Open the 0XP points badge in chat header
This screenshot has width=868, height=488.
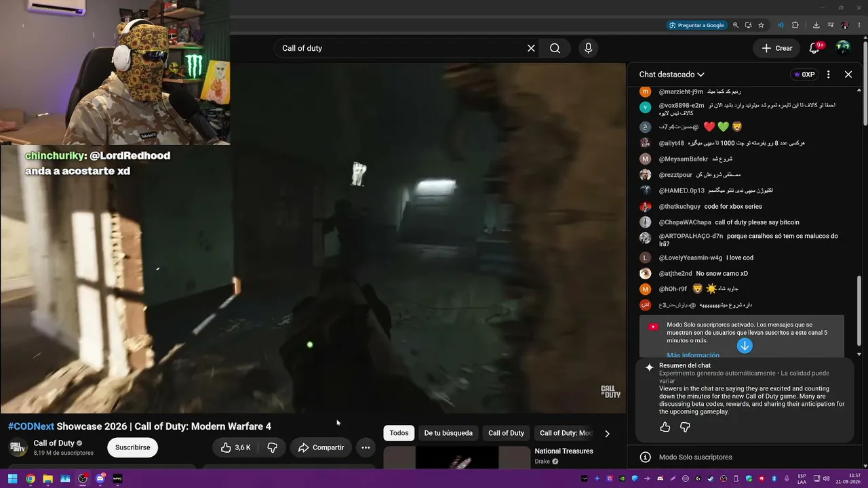pos(804,75)
